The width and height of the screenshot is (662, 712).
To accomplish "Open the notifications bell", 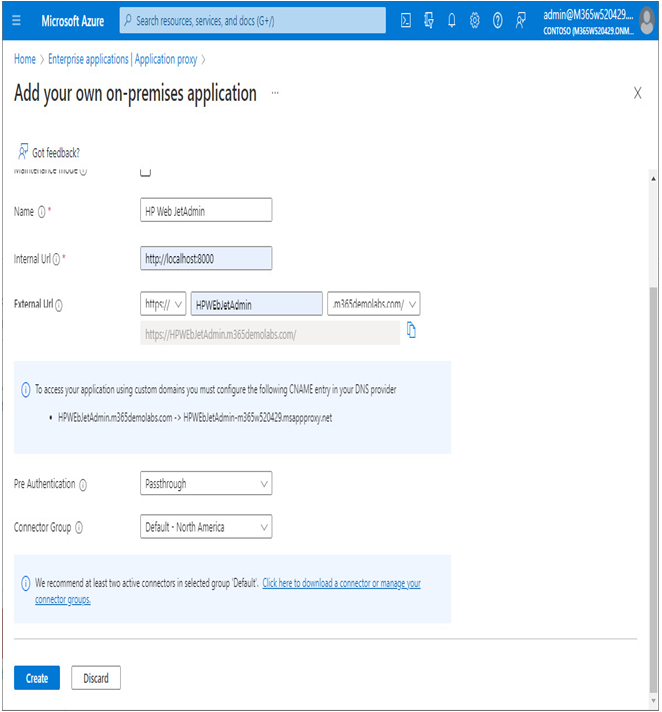I will (x=452, y=20).
